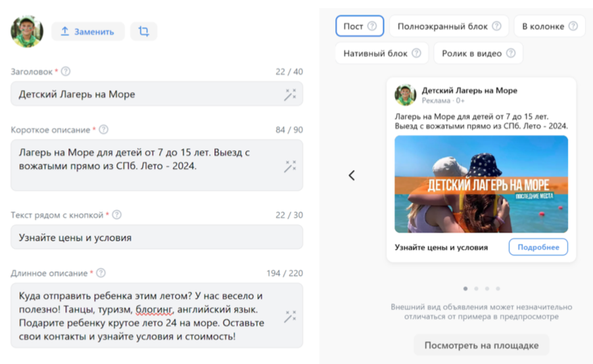The height and width of the screenshot is (364, 593).
Task: Click preview title Детский Лагерь на Море
Action: 469,90
